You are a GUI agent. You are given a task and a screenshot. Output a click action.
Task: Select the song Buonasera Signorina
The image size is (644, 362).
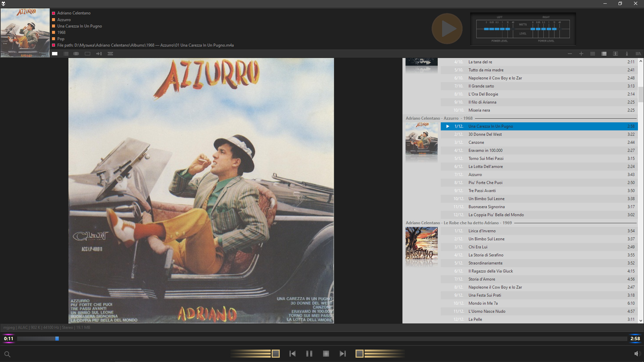tap(486, 207)
